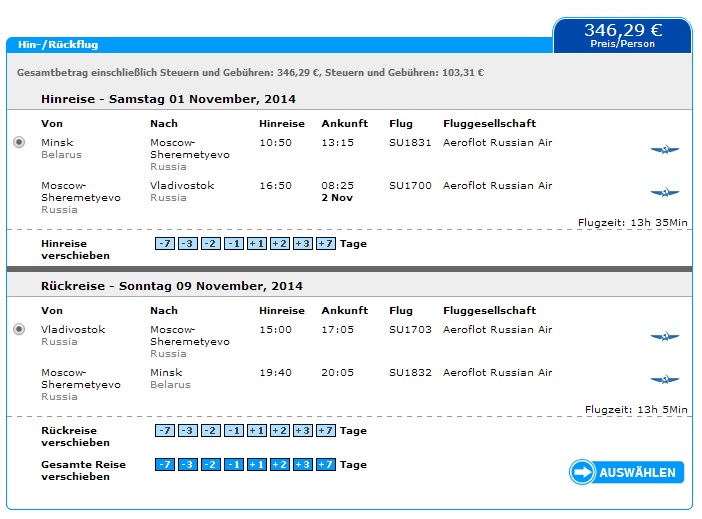Click the Flugzeit: 13h 5Min text
Screen dimensions: 702x519
pos(636,409)
